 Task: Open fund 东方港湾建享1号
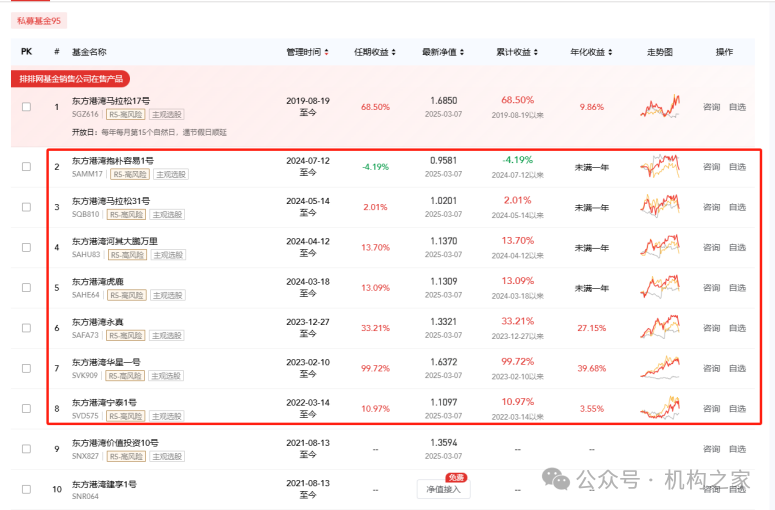pyautogui.click(x=104, y=484)
